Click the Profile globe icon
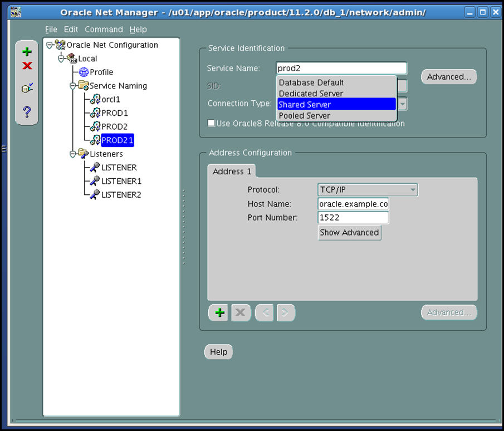Viewport: 504px width, 431px height. 84,72
